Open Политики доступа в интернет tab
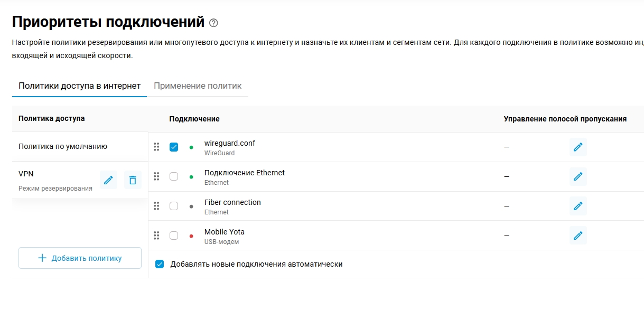Image resolution: width=644 pixels, height=320 pixels. click(x=79, y=86)
